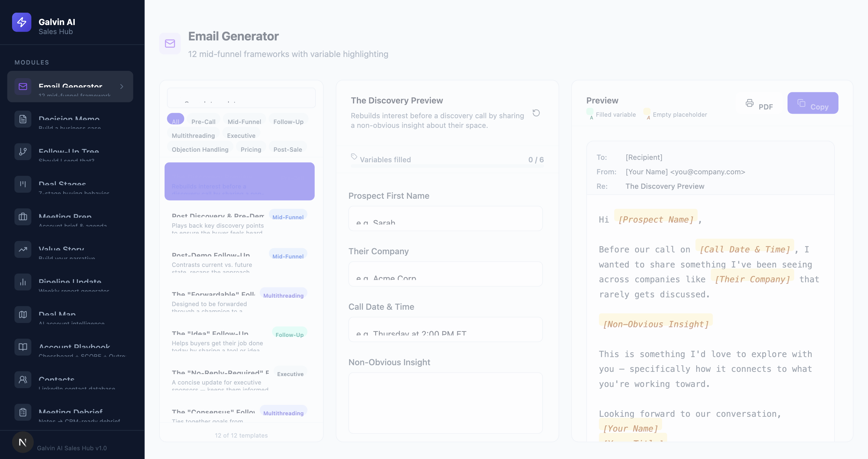This screenshot has height=459, width=868.
Task: Click the Prospect First Name input field
Action: point(445,219)
